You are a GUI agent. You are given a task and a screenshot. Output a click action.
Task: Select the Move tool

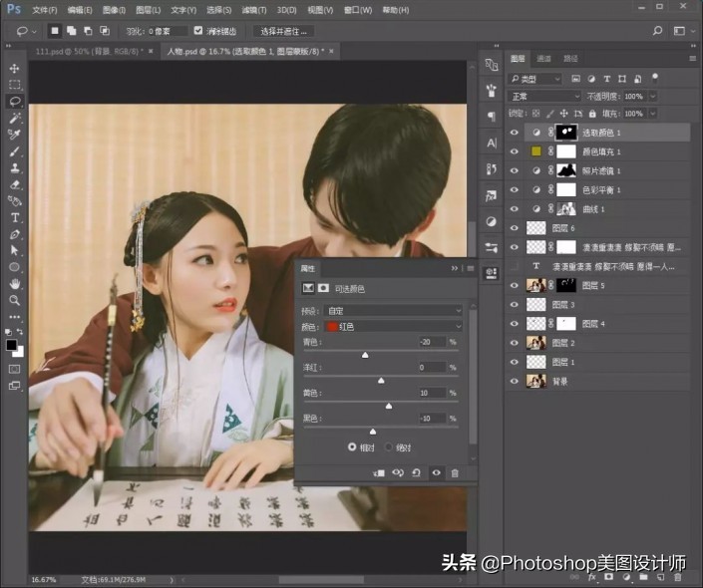14,68
